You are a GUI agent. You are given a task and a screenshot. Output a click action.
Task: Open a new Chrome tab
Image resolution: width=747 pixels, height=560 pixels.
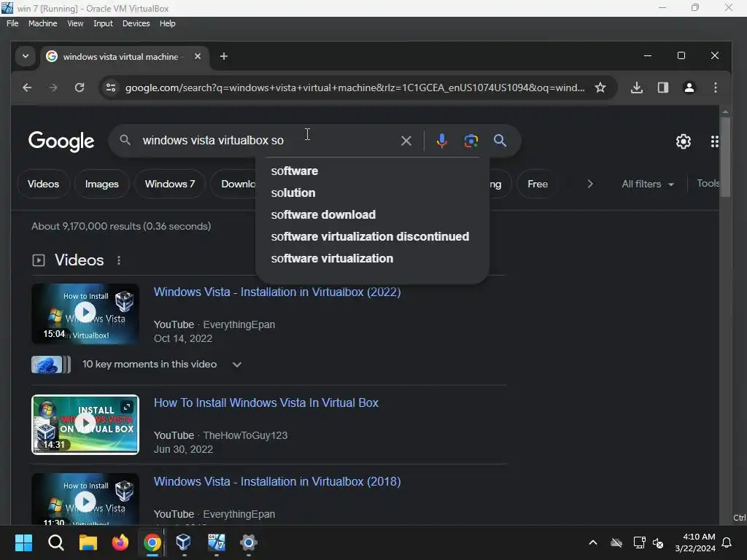click(224, 56)
